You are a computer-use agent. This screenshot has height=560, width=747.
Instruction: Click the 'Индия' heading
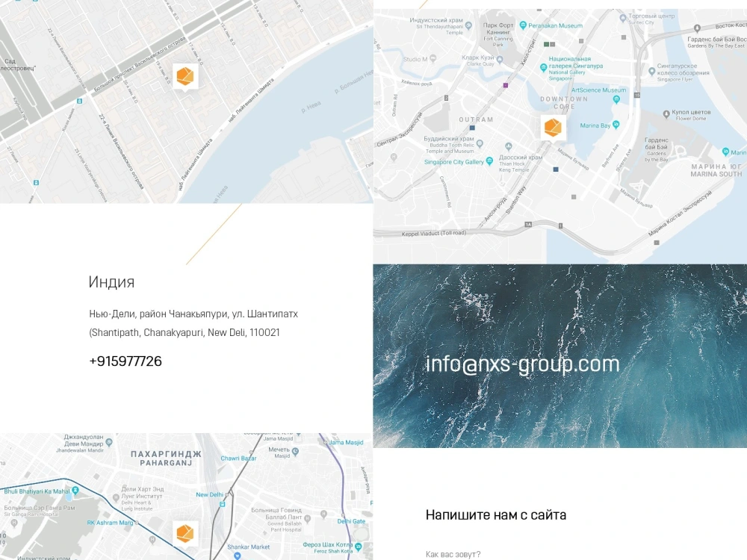(x=111, y=282)
